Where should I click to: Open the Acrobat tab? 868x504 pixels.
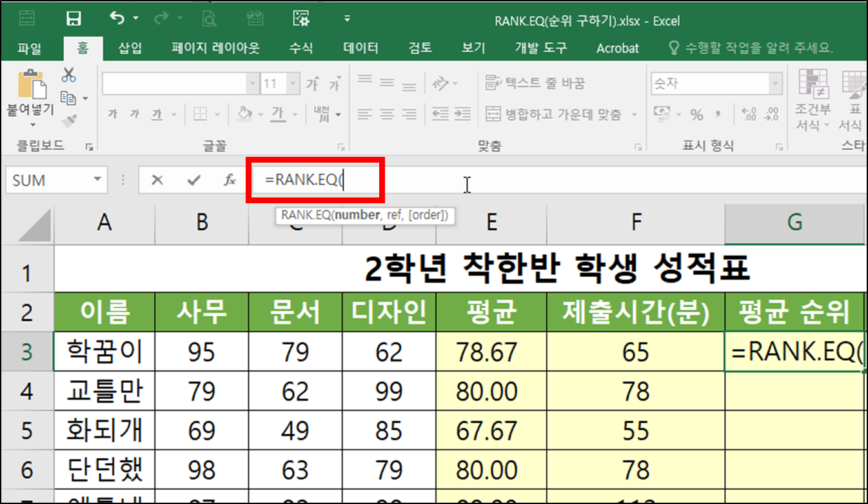click(x=618, y=48)
